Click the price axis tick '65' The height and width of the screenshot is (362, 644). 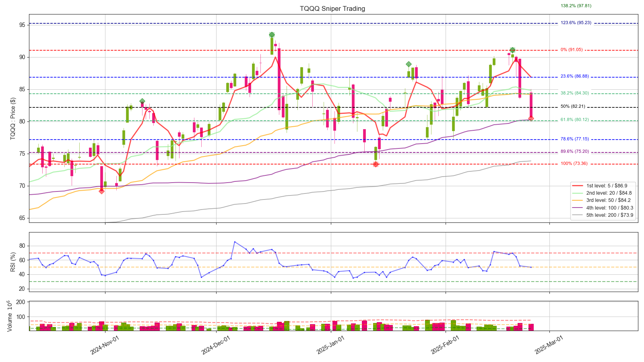(x=22, y=218)
